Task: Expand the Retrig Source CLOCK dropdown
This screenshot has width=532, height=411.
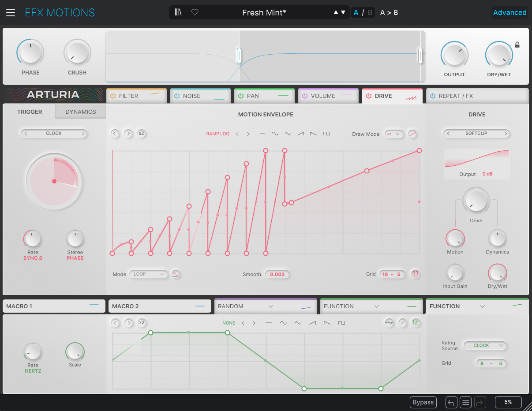Action: click(485, 346)
